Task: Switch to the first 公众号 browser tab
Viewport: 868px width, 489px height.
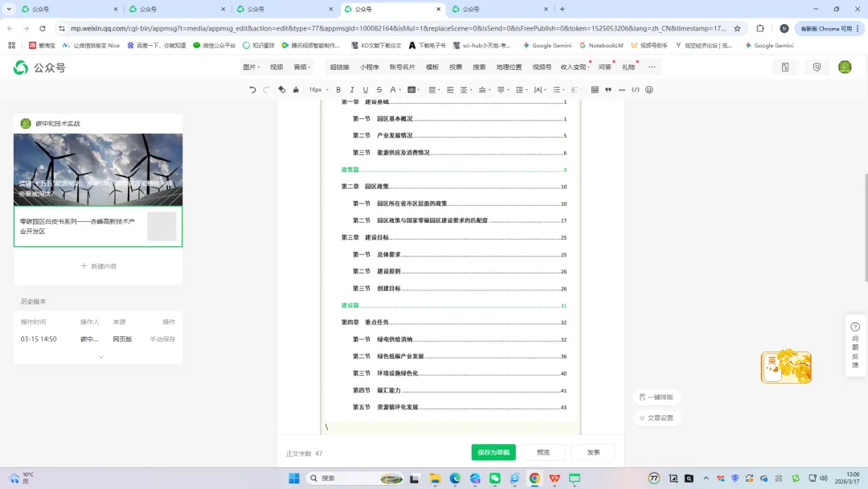Action: pyautogui.click(x=68, y=9)
